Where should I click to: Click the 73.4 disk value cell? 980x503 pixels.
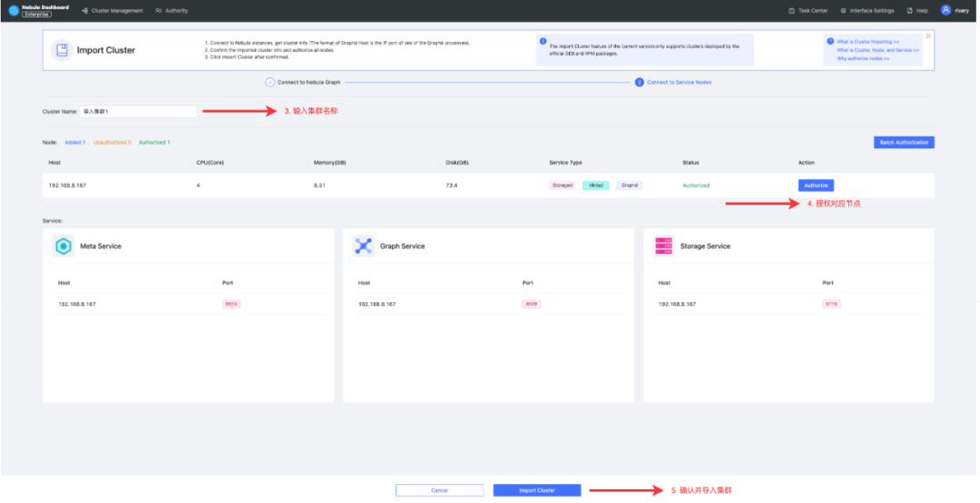point(452,185)
